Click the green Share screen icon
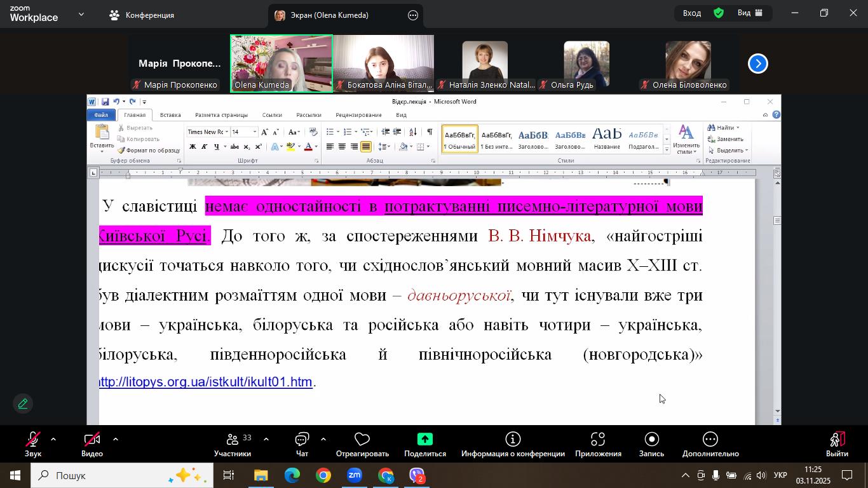The height and width of the screenshot is (488, 868). click(x=424, y=440)
